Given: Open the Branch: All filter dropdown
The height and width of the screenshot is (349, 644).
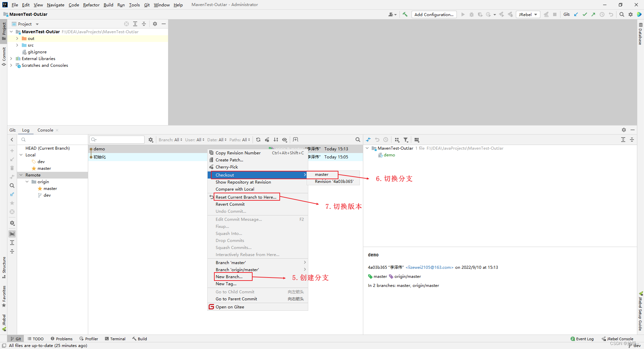Looking at the screenshot, I should point(170,140).
